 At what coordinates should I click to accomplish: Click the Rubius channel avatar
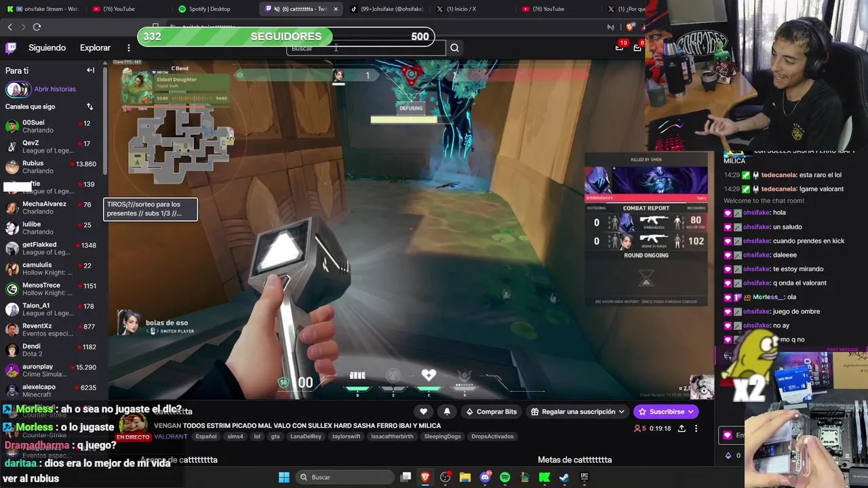click(12, 167)
